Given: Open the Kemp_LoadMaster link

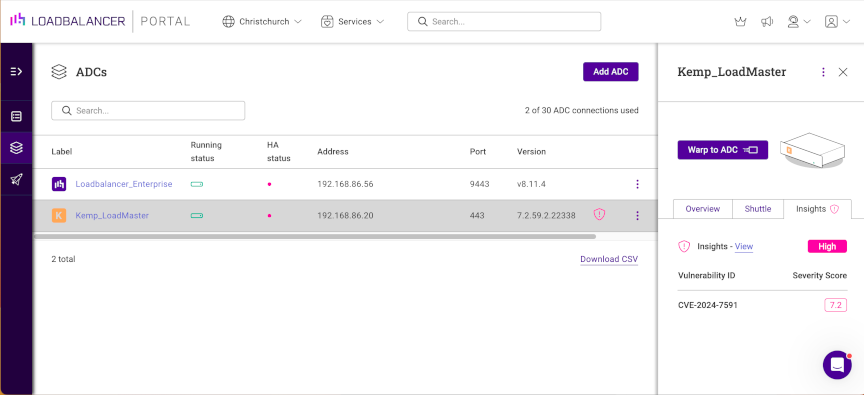Looking at the screenshot, I should click(x=112, y=215).
